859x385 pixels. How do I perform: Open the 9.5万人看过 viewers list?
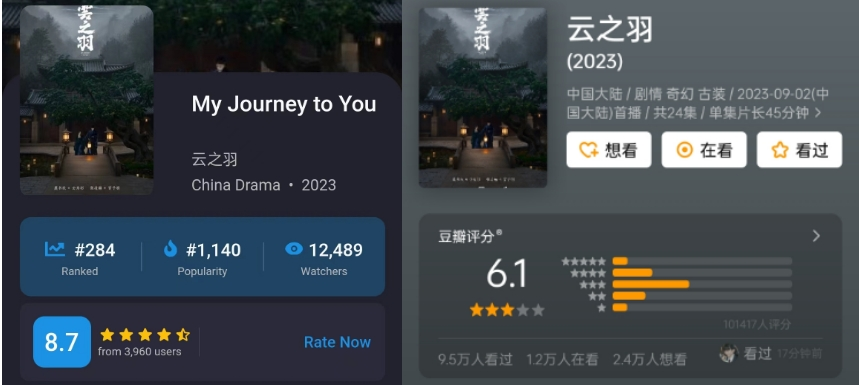tap(475, 359)
